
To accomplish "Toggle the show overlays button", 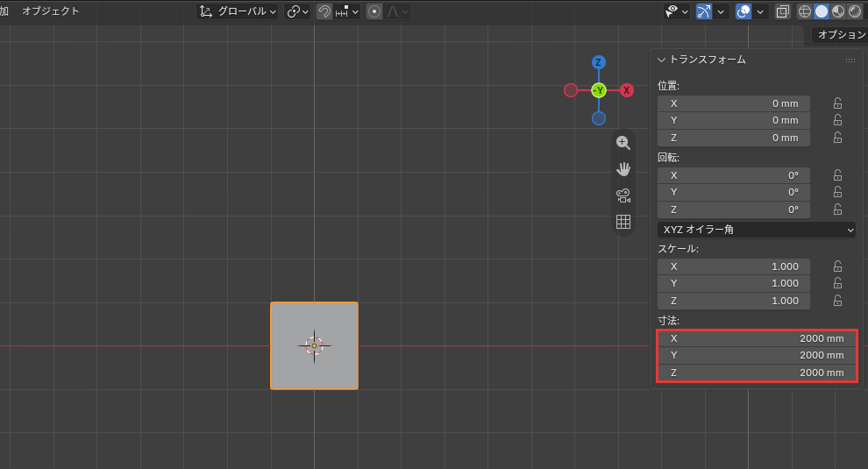I will point(743,11).
